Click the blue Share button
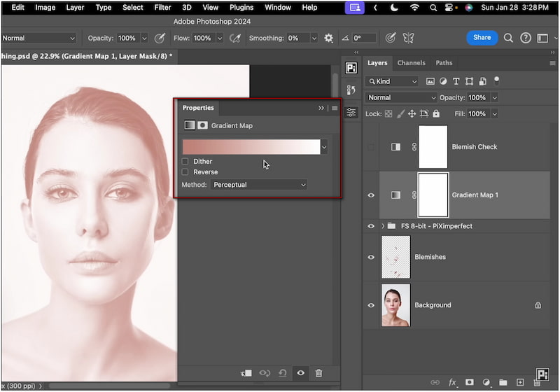 click(482, 38)
